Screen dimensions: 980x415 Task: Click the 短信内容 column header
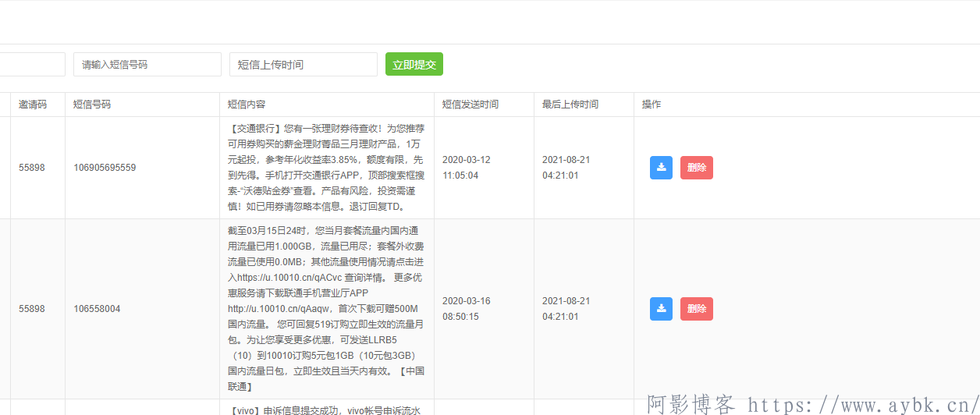(x=247, y=105)
